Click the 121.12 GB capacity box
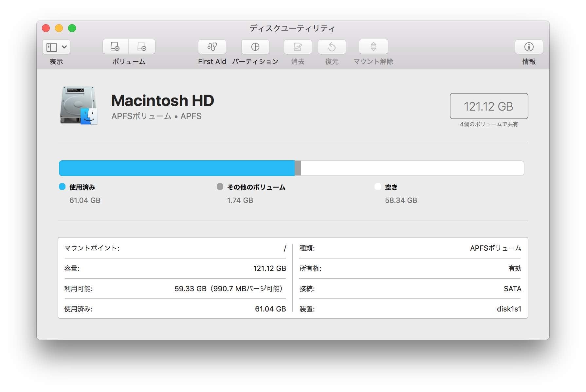The width and height of the screenshot is (586, 392). click(x=489, y=106)
